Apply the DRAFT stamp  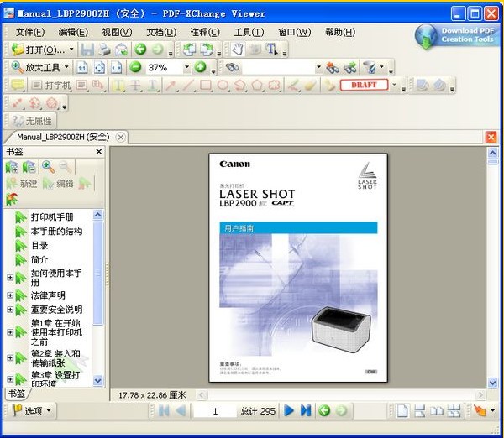(364, 85)
